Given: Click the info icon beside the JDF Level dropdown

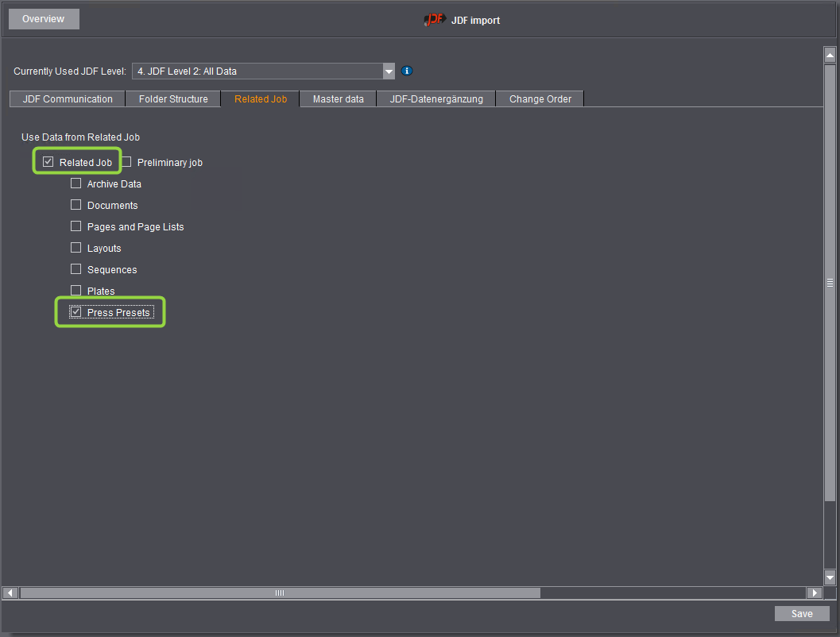Looking at the screenshot, I should coord(407,71).
